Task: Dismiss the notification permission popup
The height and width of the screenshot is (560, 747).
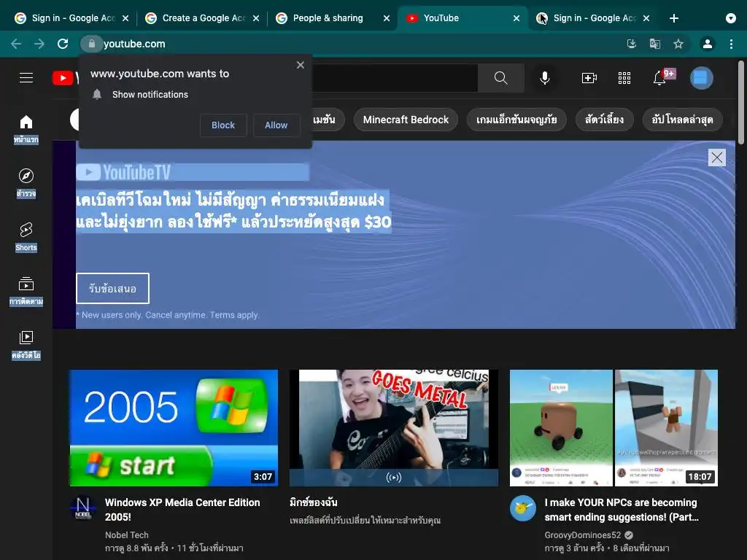Action: [300, 65]
